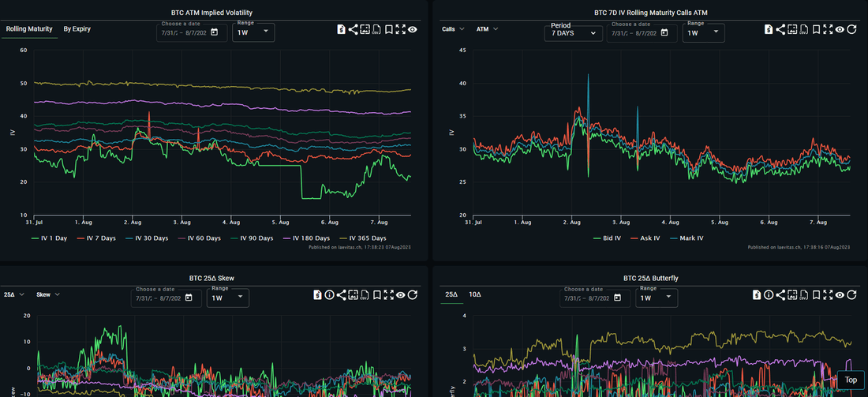The width and height of the screenshot is (868, 397).
Task: Export 7D IV Rolling Maturity data as CSV
Action: [804, 29]
